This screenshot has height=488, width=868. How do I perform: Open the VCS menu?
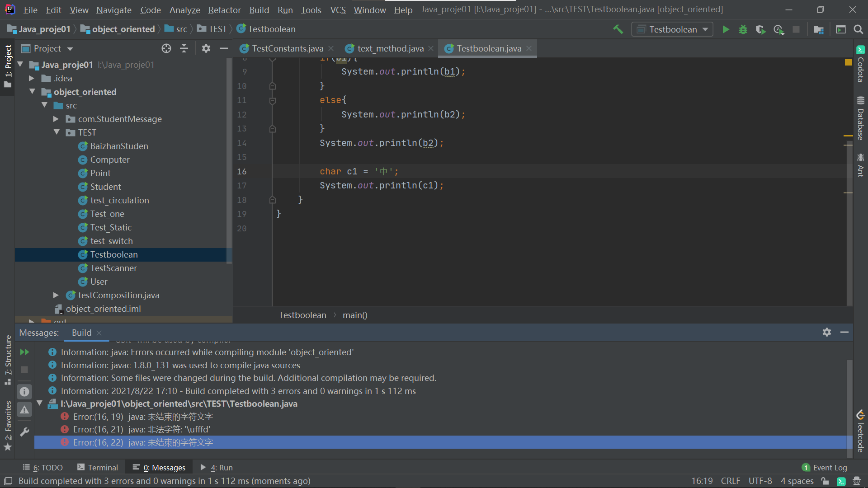(338, 9)
